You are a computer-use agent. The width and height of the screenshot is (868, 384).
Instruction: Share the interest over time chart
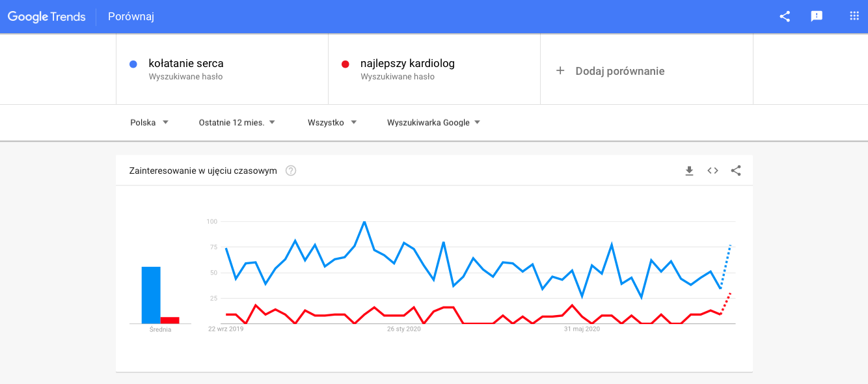tap(736, 171)
